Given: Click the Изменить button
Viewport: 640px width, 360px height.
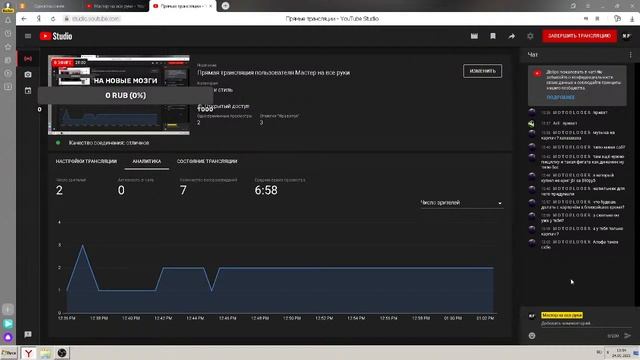Looking at the screenshot, I should coord(482,71).
